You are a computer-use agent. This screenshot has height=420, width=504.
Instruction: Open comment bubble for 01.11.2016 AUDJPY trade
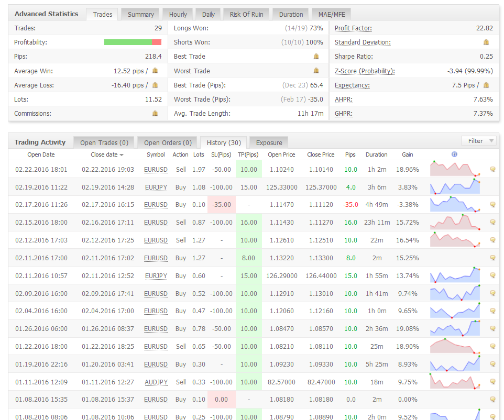pos(492,382)
